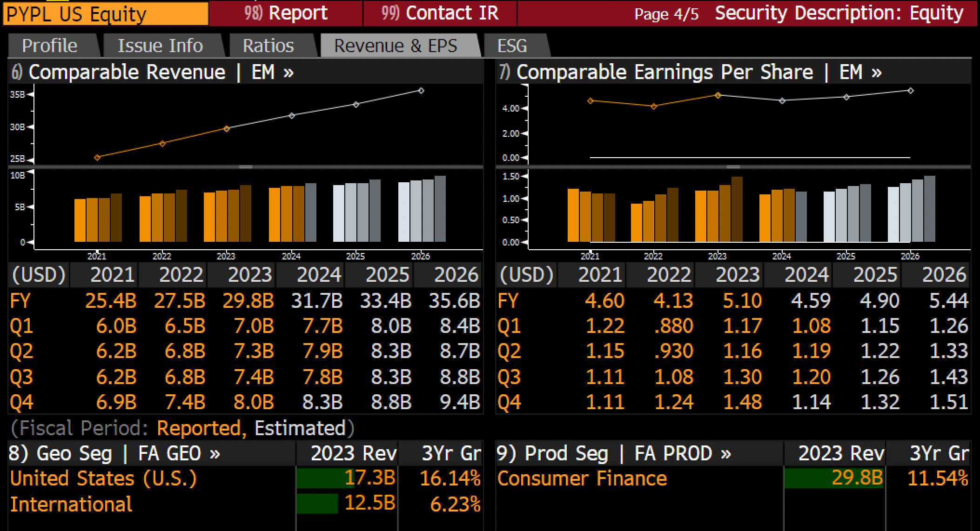Open 9) Prod Seg FA PROD link
Image resolution: width=980 pixels, height=531 pixels.
click(x=614, y=453)
